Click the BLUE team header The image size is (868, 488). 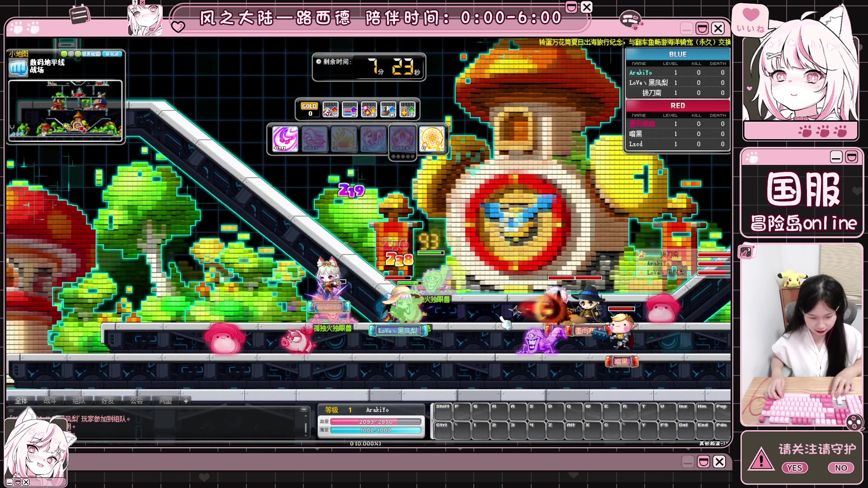(677, 54)
